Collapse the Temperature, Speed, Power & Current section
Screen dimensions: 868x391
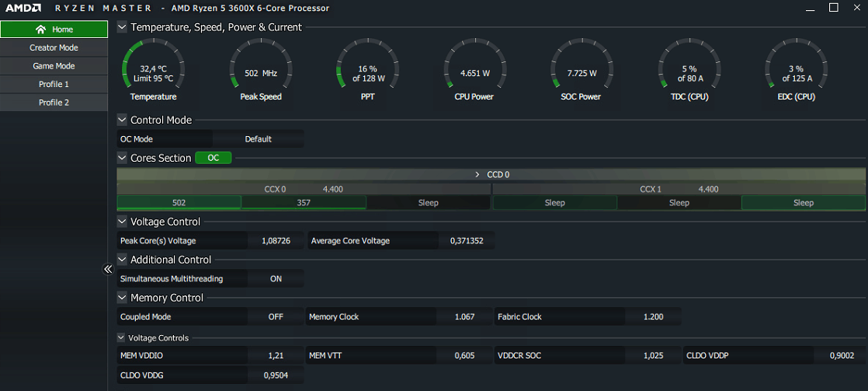coord(122,27)
